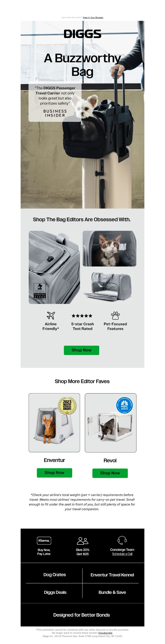Click the Give 20% people icon

tap(82, 541)
